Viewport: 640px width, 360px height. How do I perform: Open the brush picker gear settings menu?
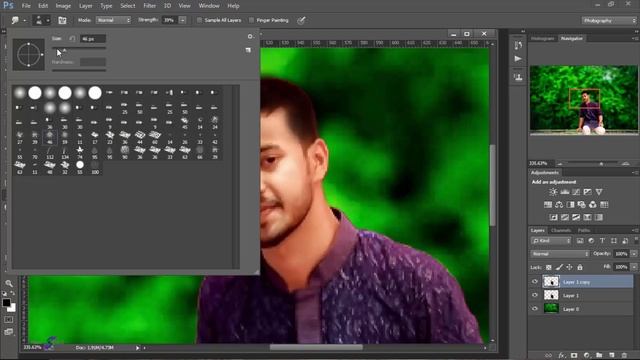(x=250, y=36)
